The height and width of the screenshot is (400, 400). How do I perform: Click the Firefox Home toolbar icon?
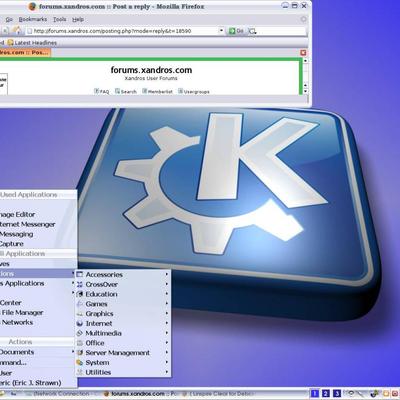[x=17, y=31]
